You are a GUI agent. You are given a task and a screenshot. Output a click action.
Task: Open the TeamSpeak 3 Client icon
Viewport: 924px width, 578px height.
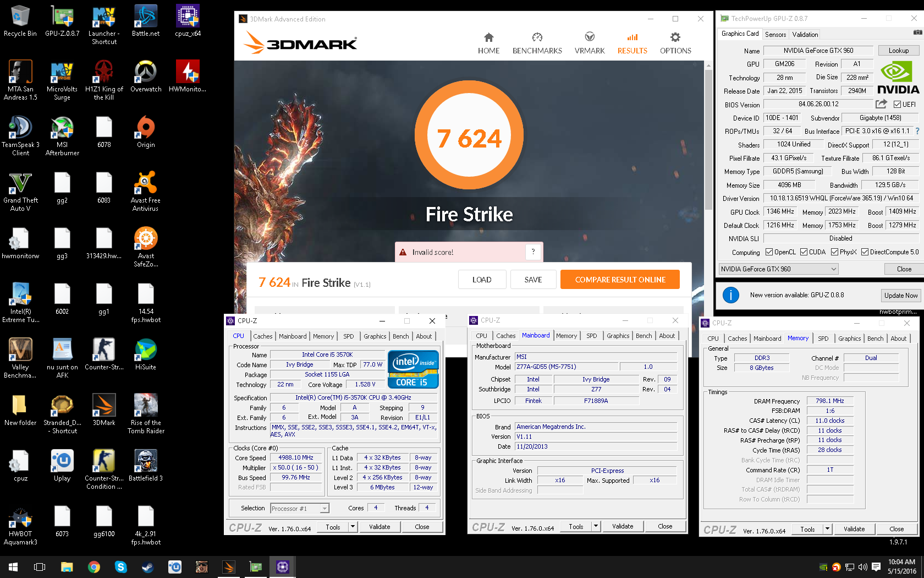pyautogui.click(x=20, y=136)
